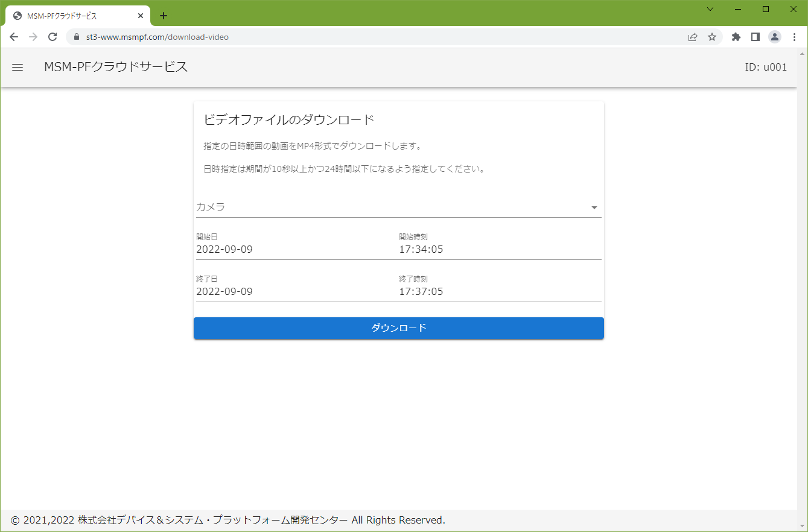
Task: Open the hamburger navigation menu
Action: [x=17, y=68]
